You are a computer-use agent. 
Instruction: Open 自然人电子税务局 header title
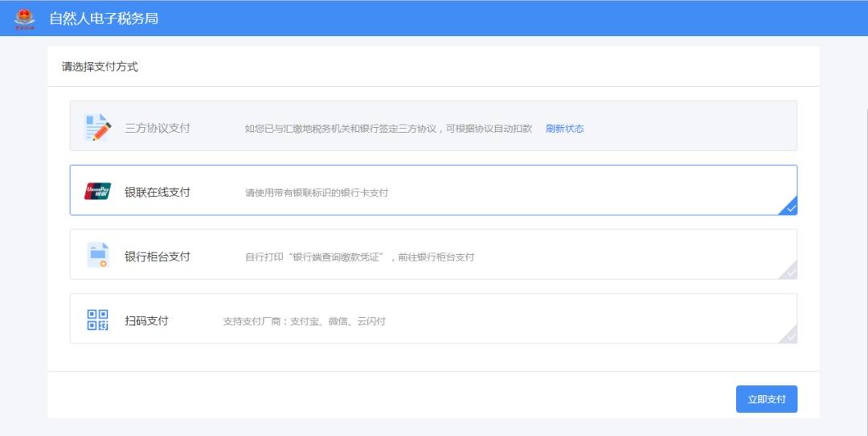coord(104,19)
